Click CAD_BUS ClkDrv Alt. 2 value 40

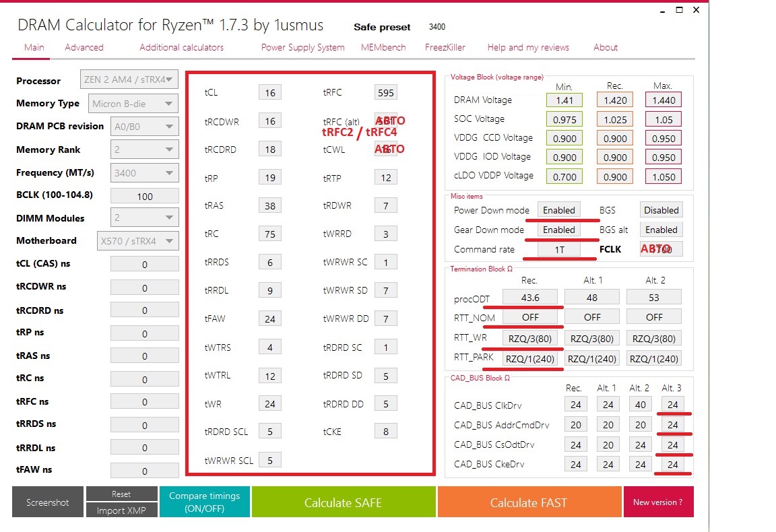640,404
